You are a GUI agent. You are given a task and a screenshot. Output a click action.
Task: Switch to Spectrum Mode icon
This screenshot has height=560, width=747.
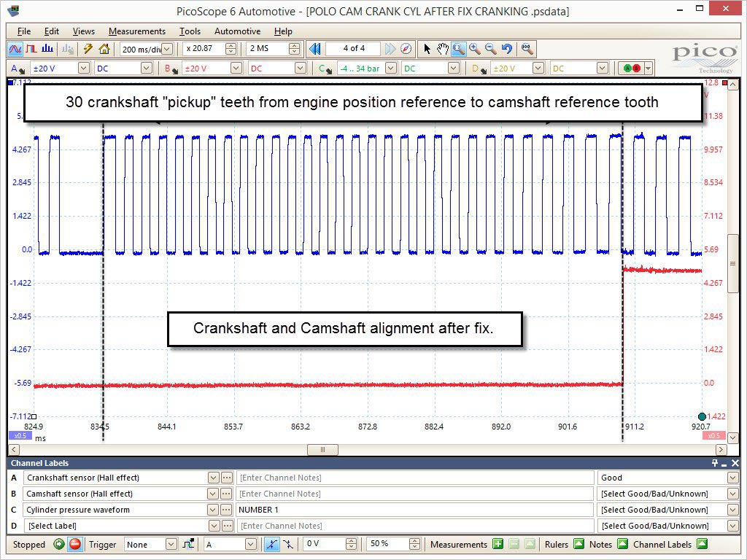pos(47,49)
